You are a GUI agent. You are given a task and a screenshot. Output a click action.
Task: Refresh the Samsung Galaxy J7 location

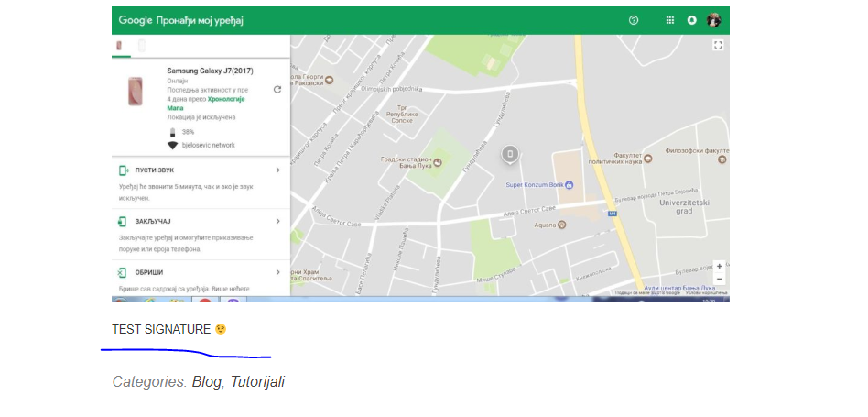pos(277,90)
